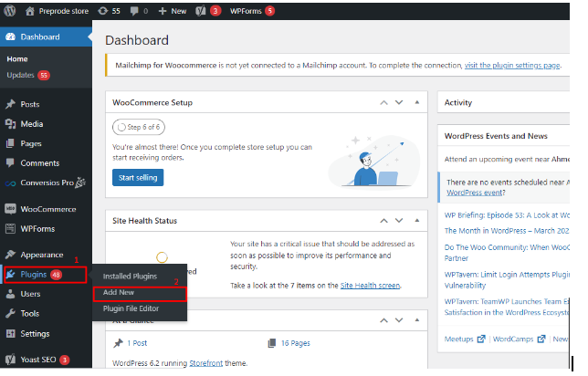Choose Installed Plugins from the flyout menu
This screenshot has height=376, width=588.
pyautogui.click(x=131, y=277)
